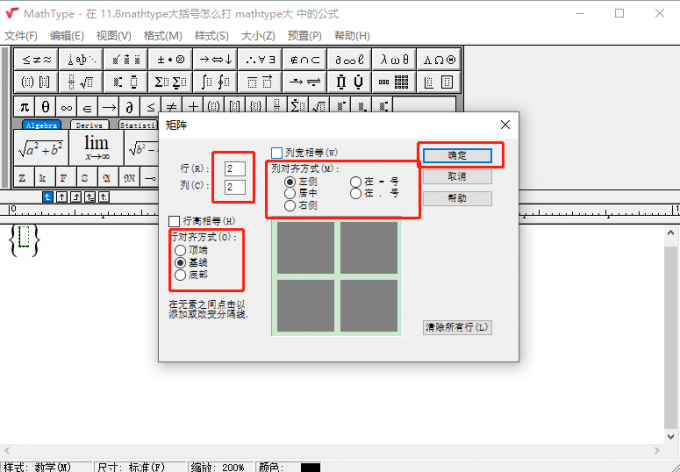
Task: Open the 视图(V) menu
Action: [x=114, y=36]
